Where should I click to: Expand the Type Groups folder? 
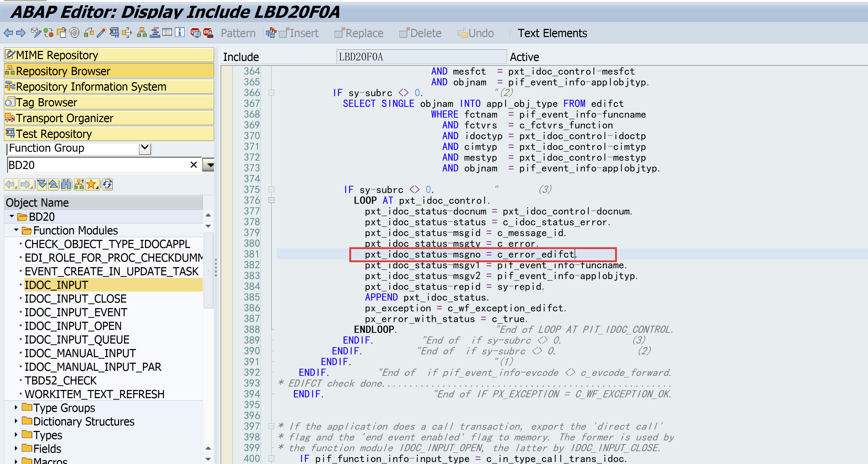[x=16, y=407]
